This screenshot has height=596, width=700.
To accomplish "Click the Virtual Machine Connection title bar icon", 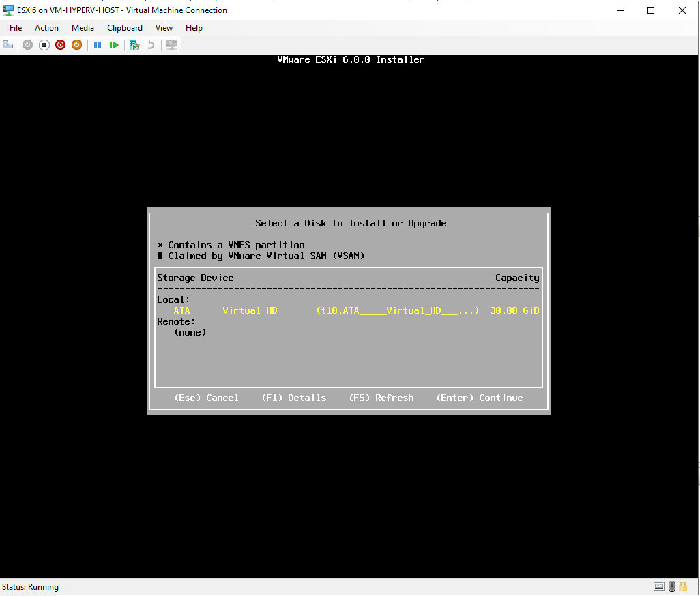I will 8,10.
